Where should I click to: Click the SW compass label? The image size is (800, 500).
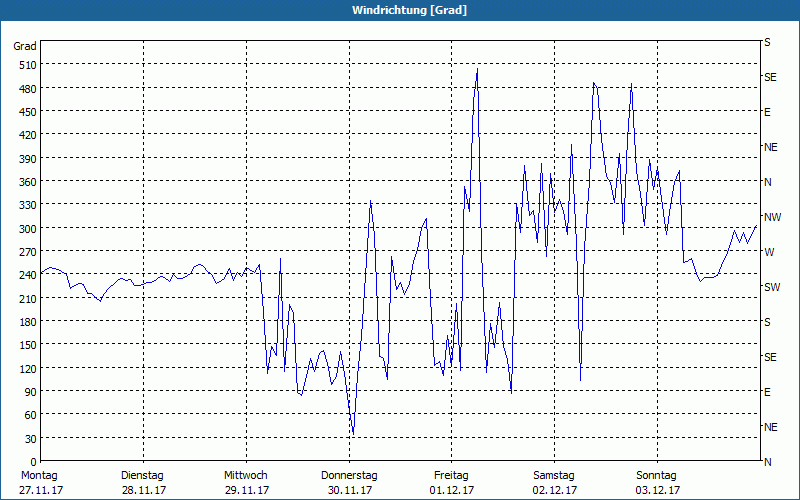click(772, 287)
